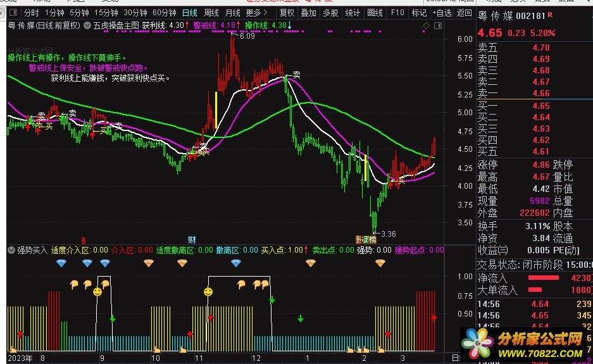This screenshot has width=593, height=364.
Task: Expand the 更多 periods menu
Action: click(256, 13)
